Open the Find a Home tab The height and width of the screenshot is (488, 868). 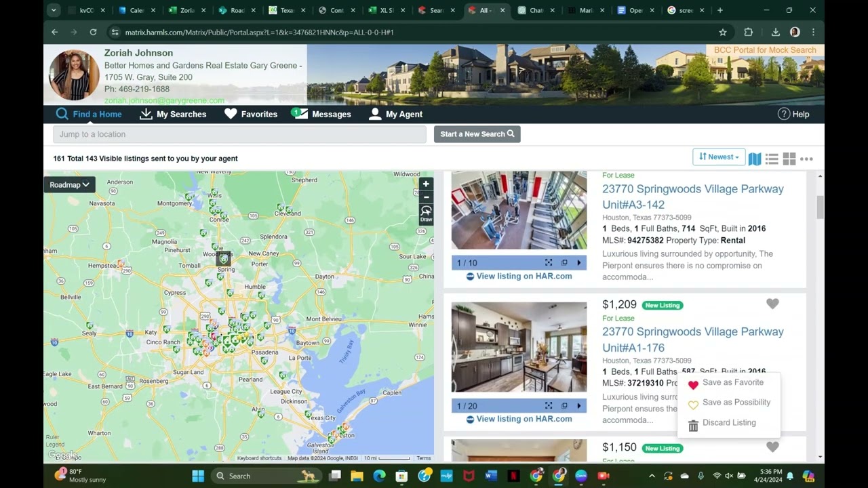click(x=89, y=114)
